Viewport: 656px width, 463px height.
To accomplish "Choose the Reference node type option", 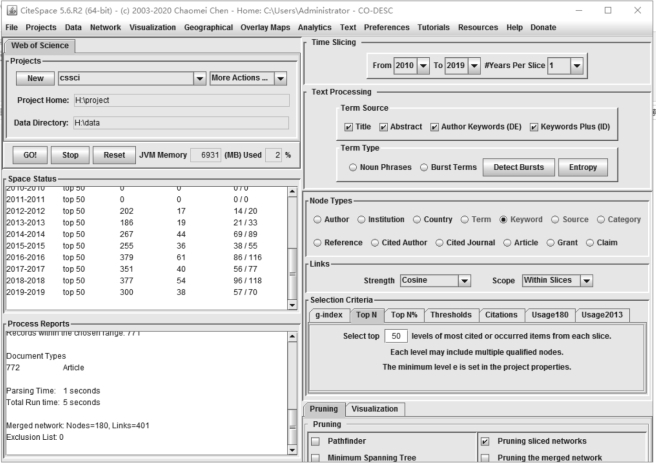I will click(x=318, y=241).
